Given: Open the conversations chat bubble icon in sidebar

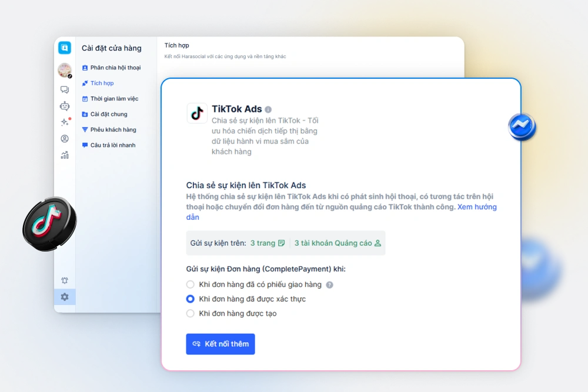Looking at the screenshot, I should 65,90.
